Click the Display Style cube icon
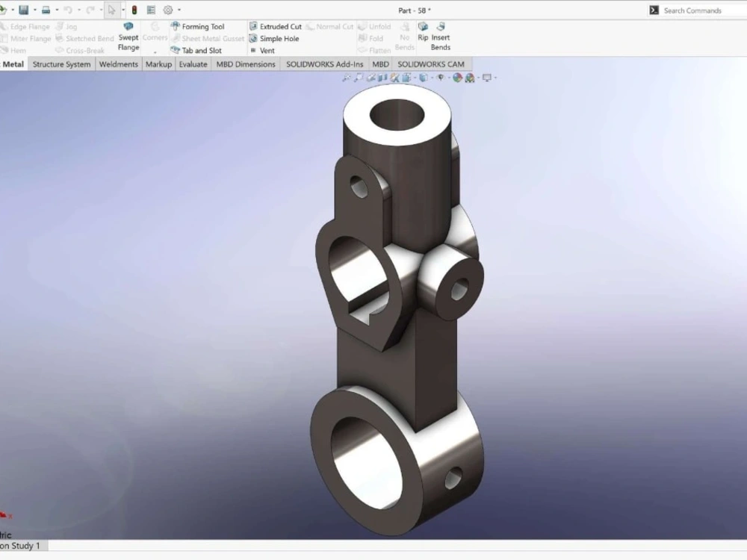 pos(424,78)
